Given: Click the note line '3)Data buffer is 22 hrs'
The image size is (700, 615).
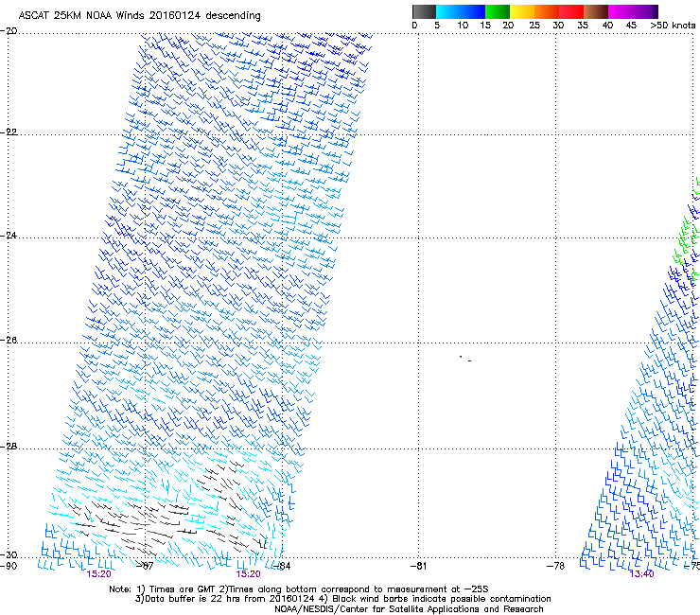Looking at the screenshot, I should point(342,599).
